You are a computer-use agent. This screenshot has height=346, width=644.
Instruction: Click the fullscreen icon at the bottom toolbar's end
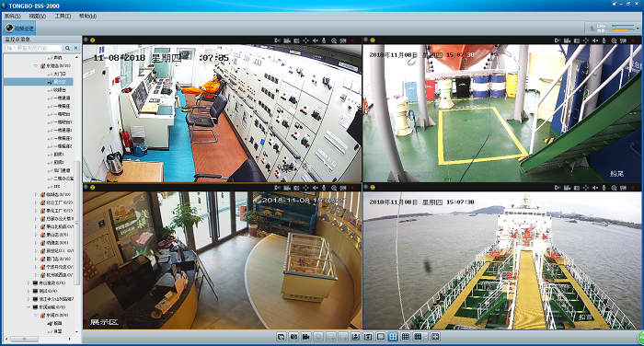tap(435, 337)
